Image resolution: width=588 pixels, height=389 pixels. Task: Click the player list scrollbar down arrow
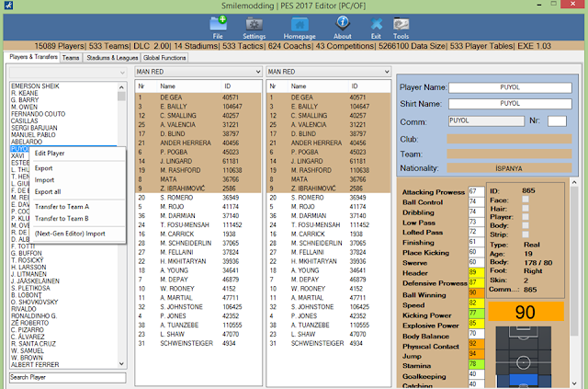[121, 363]
